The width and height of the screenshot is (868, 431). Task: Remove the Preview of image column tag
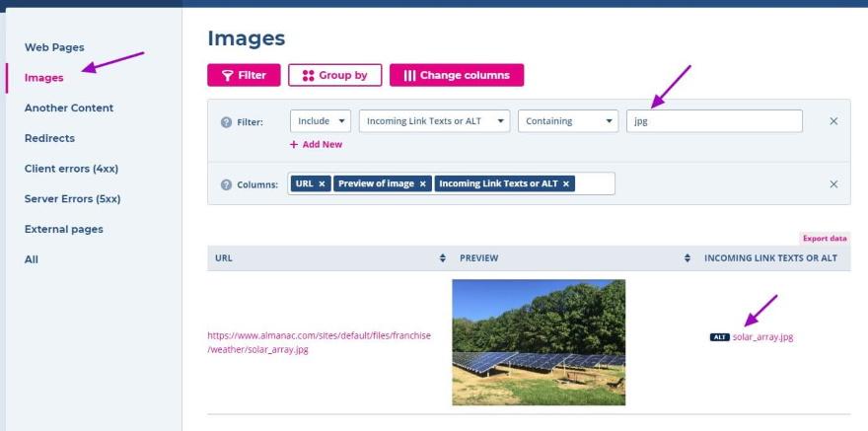[422, 184]
